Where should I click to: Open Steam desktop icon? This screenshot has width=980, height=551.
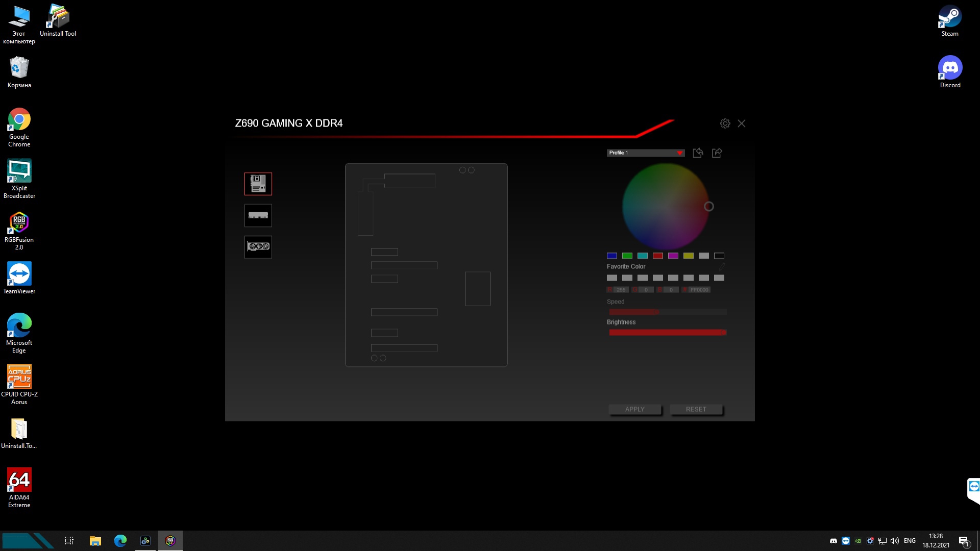tap(949, 17)
